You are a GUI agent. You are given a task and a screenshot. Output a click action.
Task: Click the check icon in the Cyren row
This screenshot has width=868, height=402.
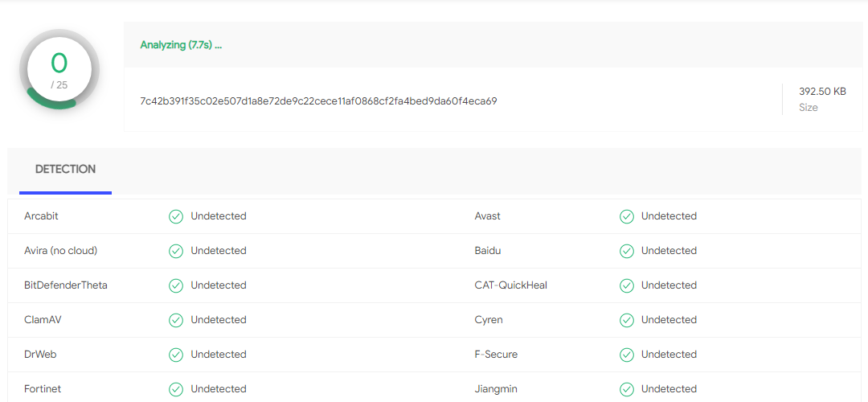(627, 320)
